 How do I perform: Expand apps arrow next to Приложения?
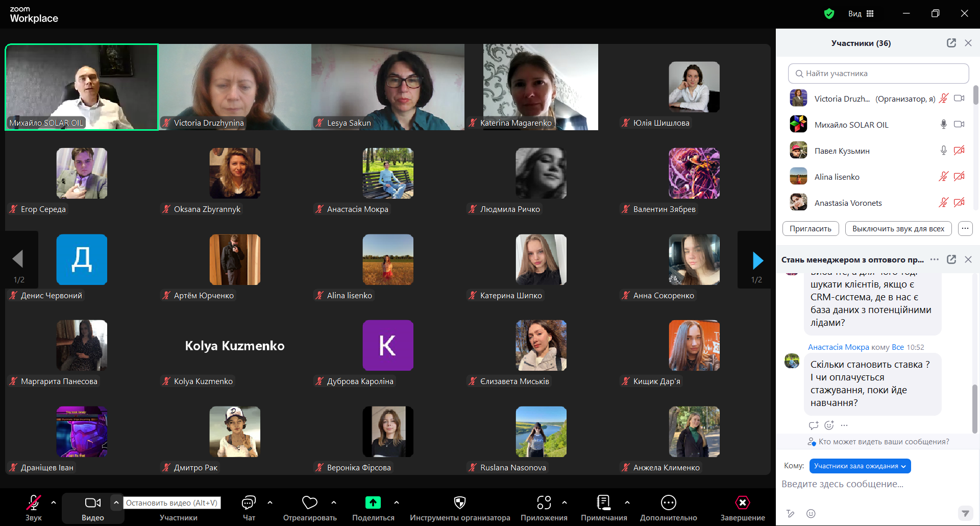click(x=565, y=503)
